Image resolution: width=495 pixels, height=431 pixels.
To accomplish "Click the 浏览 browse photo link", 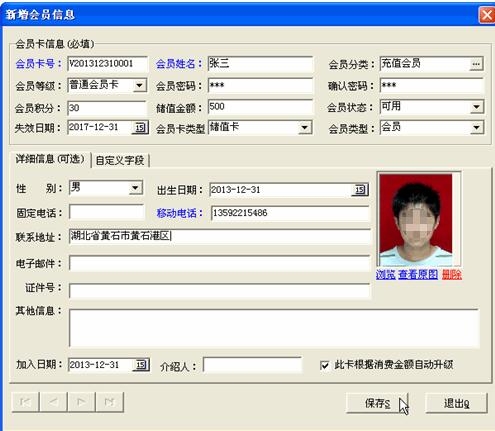I will (386, 275).
